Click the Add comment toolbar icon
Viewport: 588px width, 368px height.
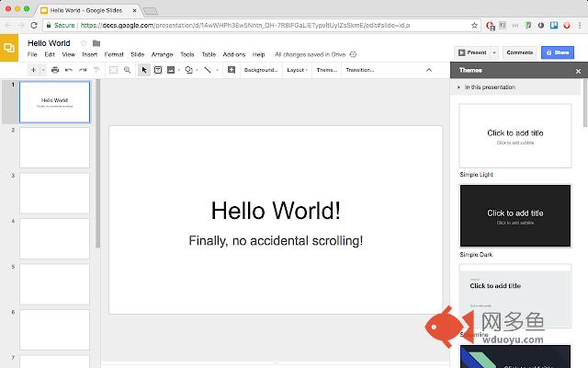point(232,70)
